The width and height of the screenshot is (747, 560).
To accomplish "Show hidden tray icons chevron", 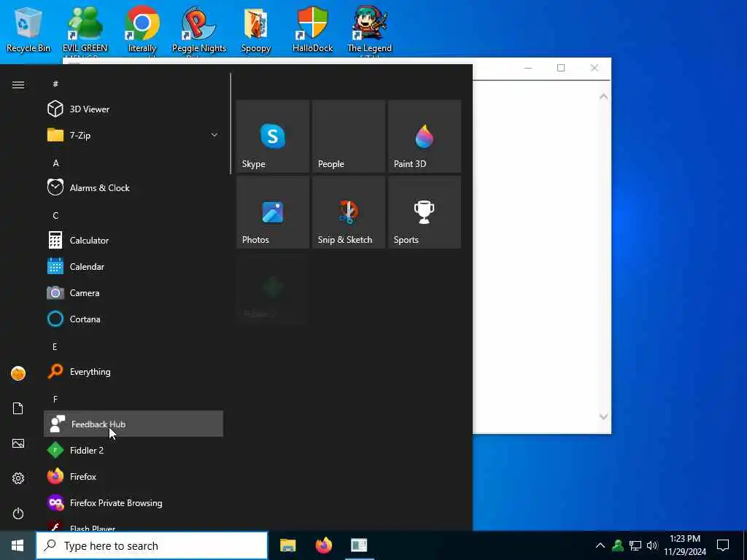I will tap(600, 545).
